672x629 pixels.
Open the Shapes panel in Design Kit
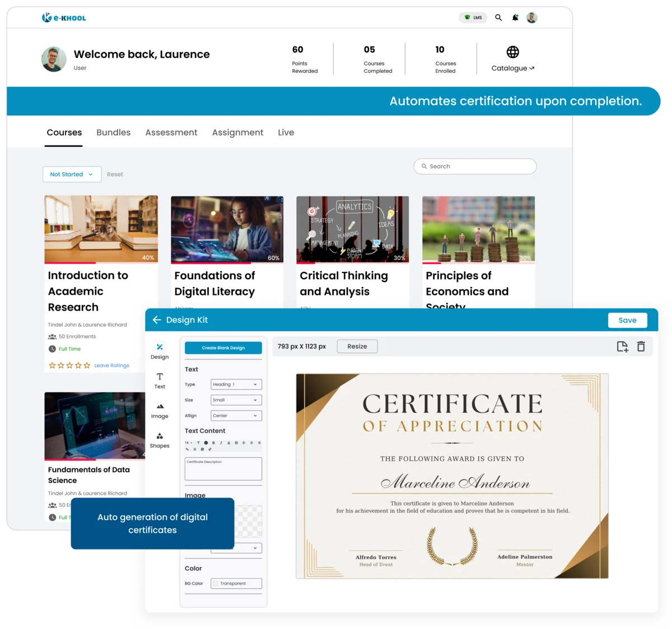(160, 441)
